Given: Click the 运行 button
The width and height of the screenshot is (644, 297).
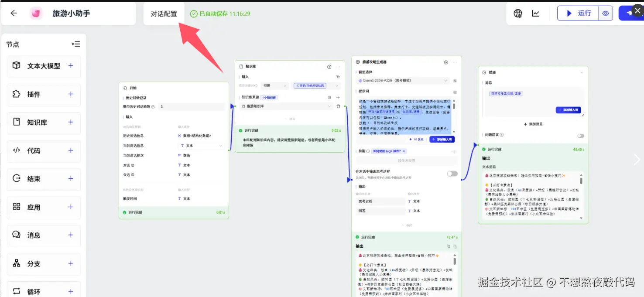Looking at the screenshot, I should 579,14.
